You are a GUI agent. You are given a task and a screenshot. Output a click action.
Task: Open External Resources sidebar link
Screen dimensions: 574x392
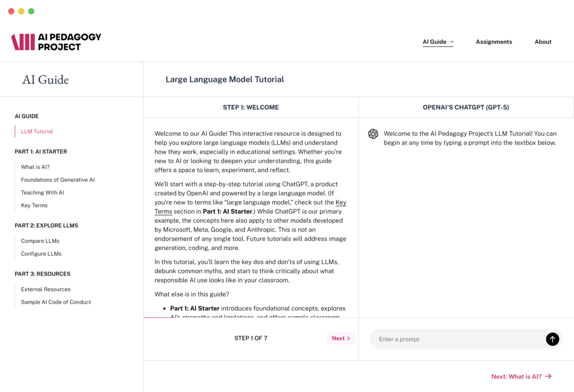45,289
